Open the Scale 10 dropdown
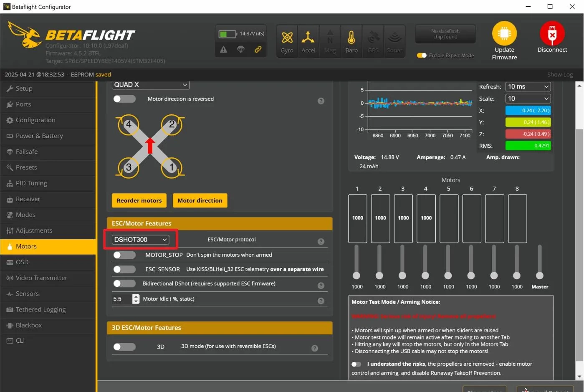Viewport: 584px width, 392px height. point(528,99)
